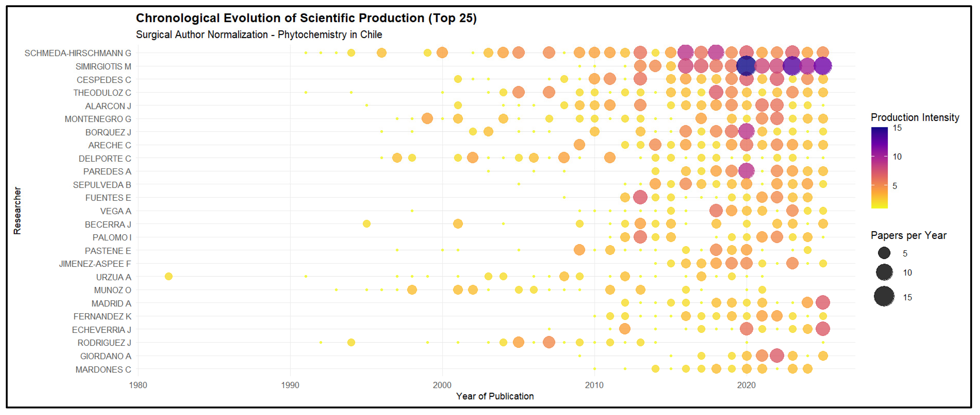Screen dimensions: 980x415
Task: Click the SCHMEDA-HIRSCHMANN G researcher label
Action: point(78,53)
